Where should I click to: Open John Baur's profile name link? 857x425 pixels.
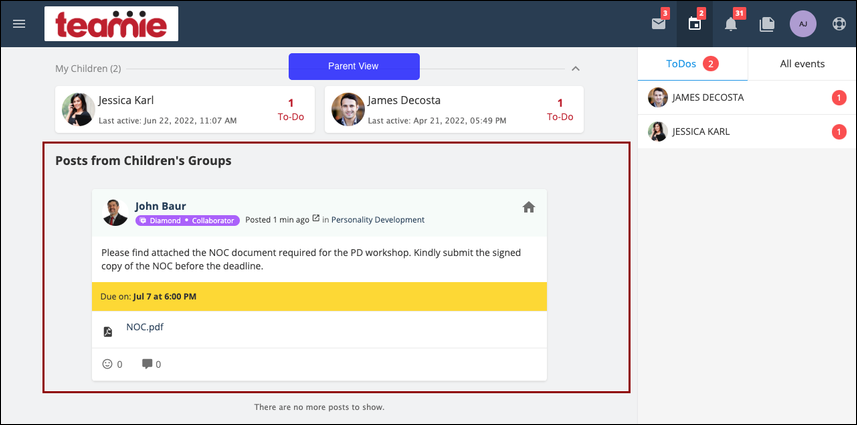click(x=161, y=206)
